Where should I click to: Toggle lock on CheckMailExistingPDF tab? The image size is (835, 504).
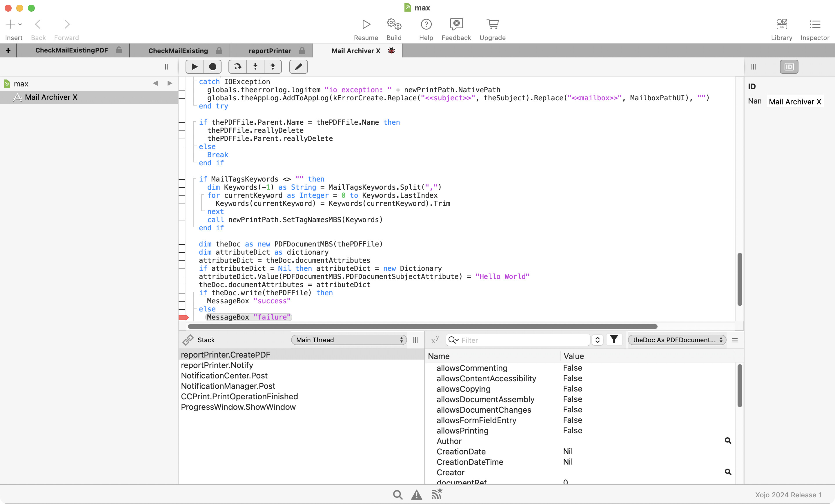(119, 50)
